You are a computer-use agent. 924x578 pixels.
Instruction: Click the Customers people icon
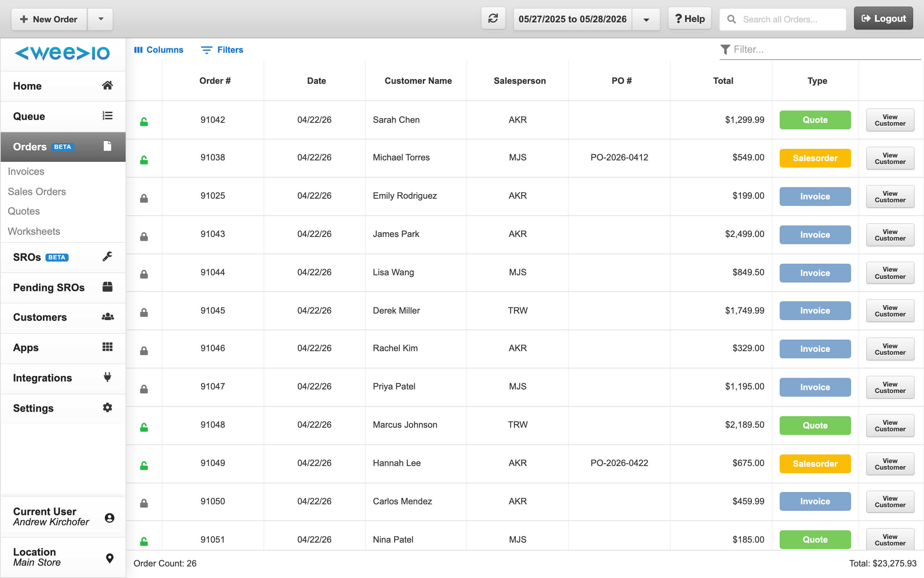[x=107, y=317]
